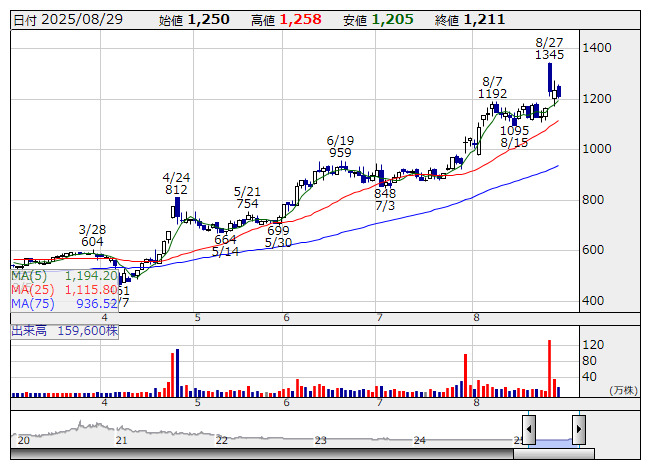
Task: Click the 出来高 159,600株 volume label
Action: point(65,331)
